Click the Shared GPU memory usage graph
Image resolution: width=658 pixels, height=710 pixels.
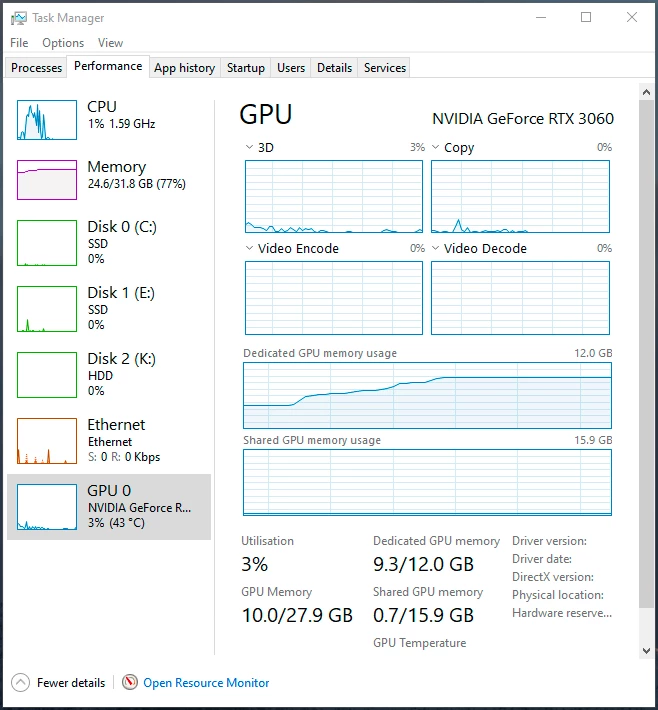click(x=427, y=482)
